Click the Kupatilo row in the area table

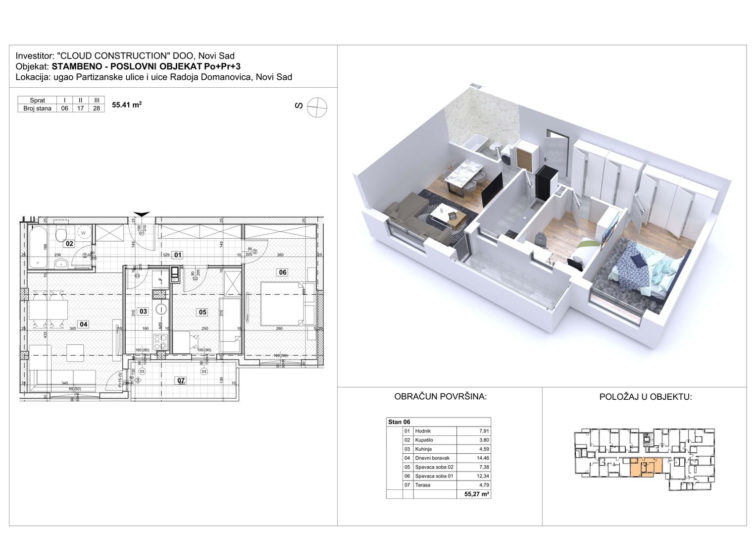[x=446, y=440]
